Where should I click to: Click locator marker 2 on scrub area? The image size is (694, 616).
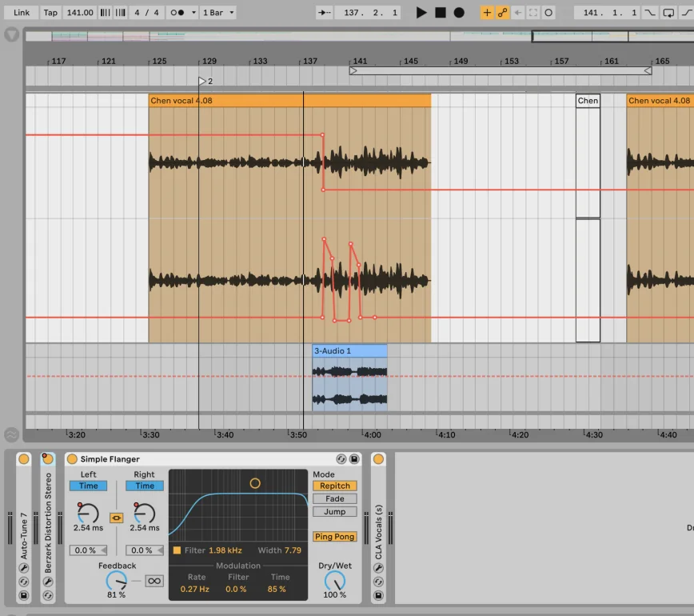pyautogui.click(x=202, y=81)
